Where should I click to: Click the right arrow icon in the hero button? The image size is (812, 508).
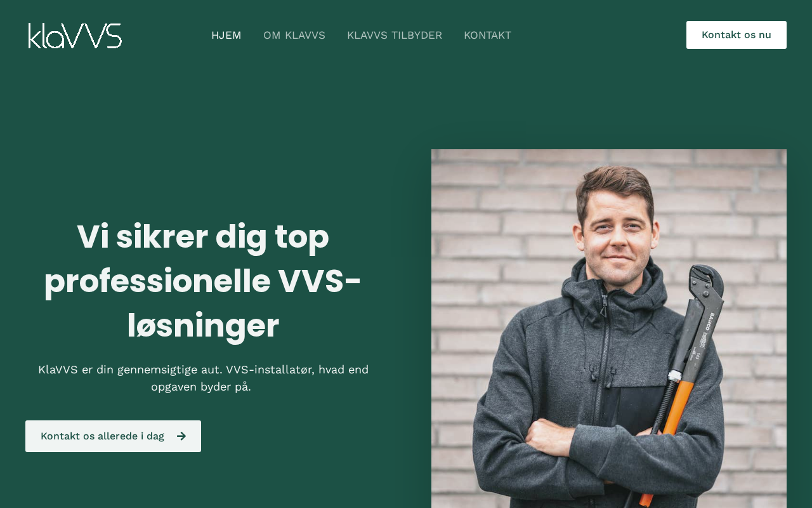181,436
